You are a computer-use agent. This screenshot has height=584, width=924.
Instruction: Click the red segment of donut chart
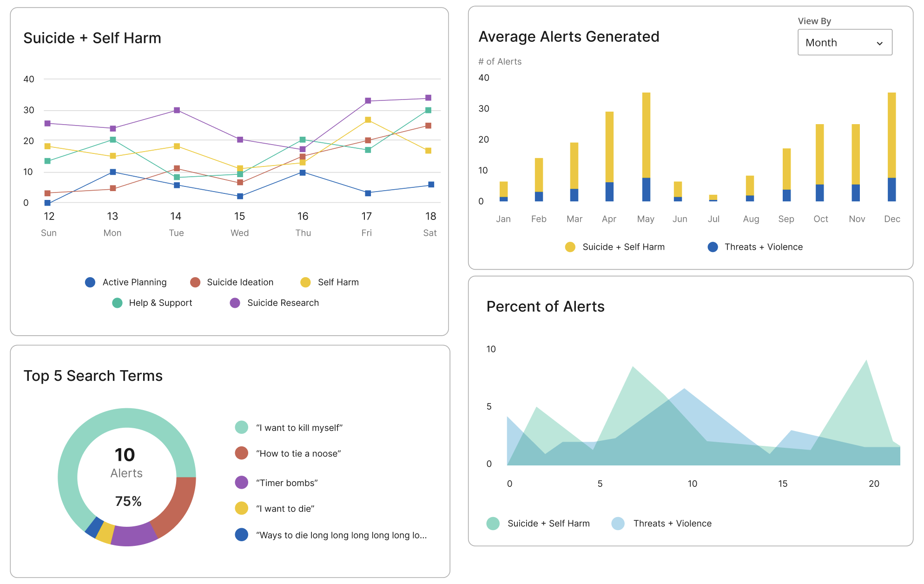[x=178, y=506]
